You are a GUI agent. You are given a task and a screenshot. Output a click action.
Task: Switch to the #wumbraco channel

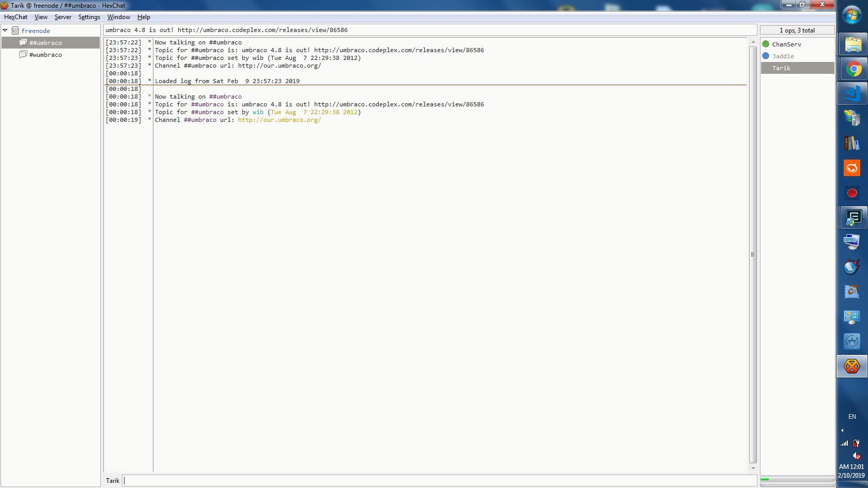[45, 55]
